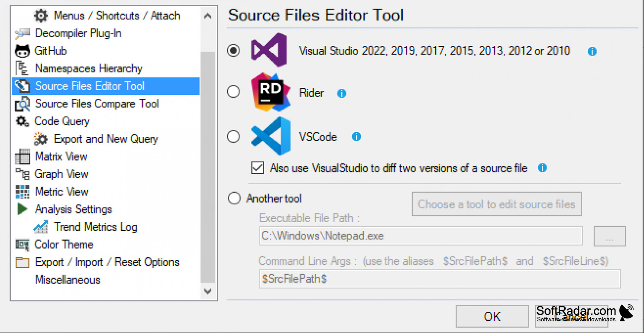Click Choose a tool to edit source files
The width and height of the screenshot is (644, 333).
(x=496, y=204)
